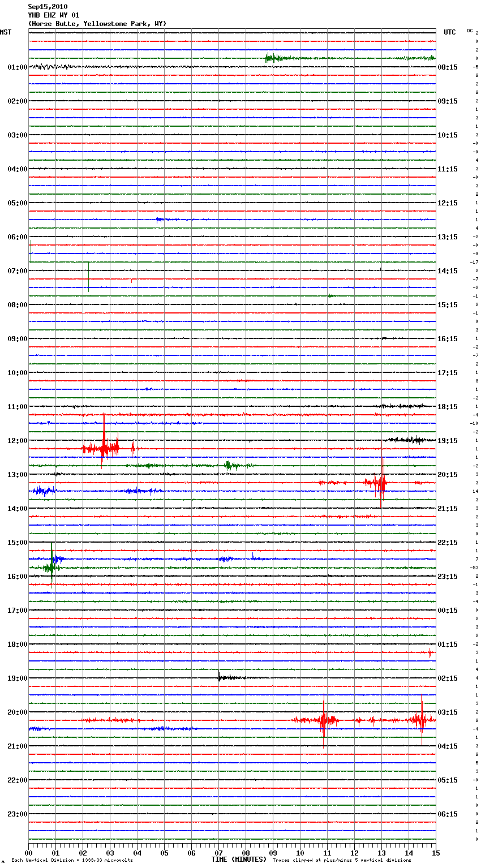Click minute 15 on the time axis
Viewport: 481px width, 868px height.
[436, 853]
